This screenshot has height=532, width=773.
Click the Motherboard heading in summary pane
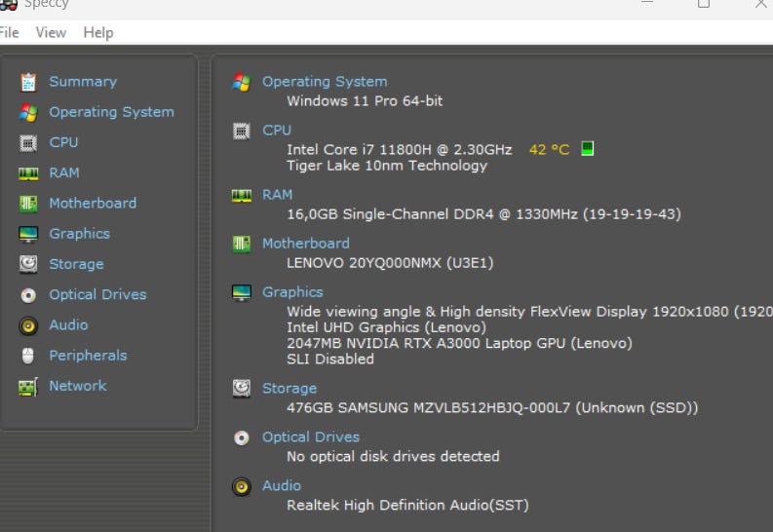pyautogui.click(x=305, y=244)
